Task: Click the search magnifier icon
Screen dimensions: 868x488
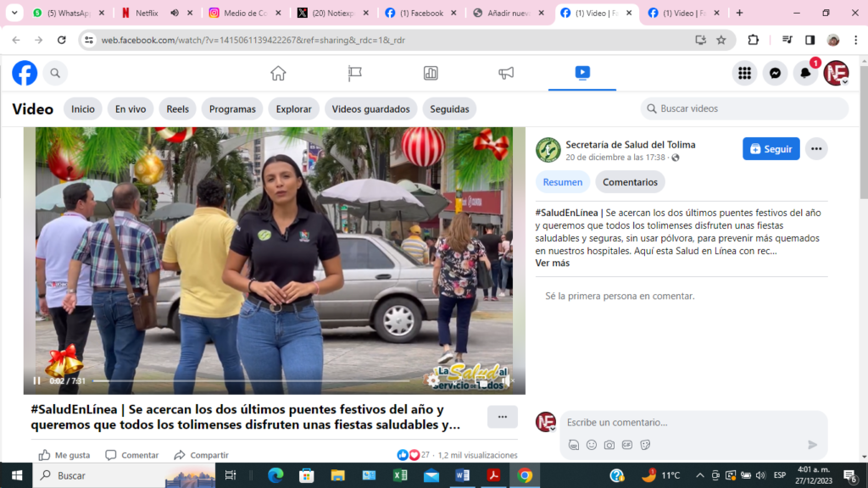Action: (55, 74)
